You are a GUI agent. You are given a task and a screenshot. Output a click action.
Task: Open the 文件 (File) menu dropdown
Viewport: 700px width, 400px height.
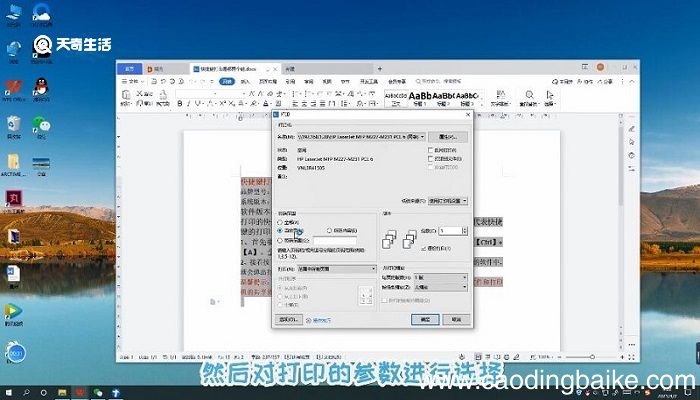[133, 82]
